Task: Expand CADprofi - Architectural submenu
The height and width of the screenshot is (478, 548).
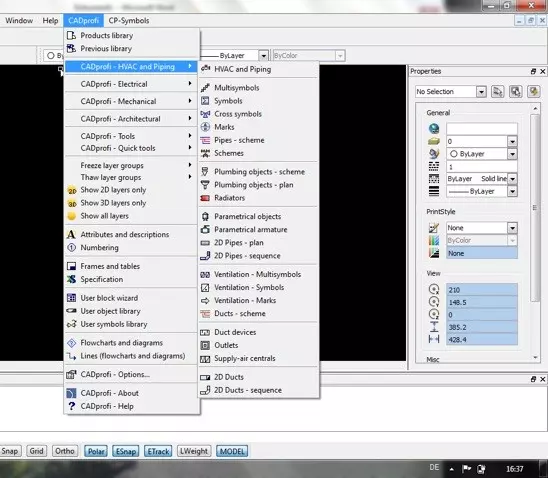Action: (131, 119)
